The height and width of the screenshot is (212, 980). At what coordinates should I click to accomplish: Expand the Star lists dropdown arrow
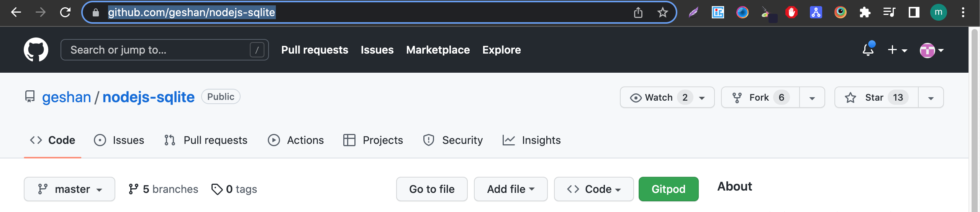point(931,98)
